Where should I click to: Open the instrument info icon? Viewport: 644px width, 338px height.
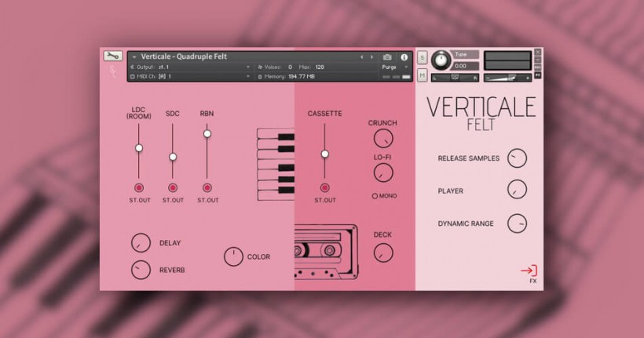[x=404, y=57]
